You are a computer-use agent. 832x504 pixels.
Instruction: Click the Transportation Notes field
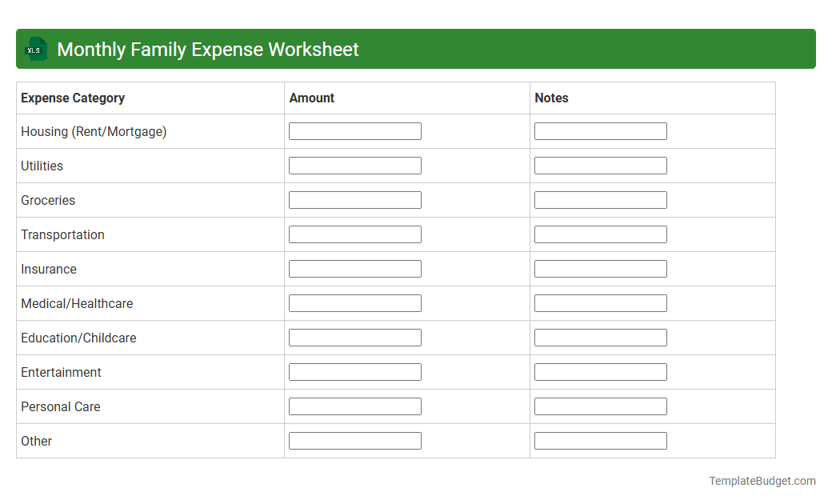[600, 234]
